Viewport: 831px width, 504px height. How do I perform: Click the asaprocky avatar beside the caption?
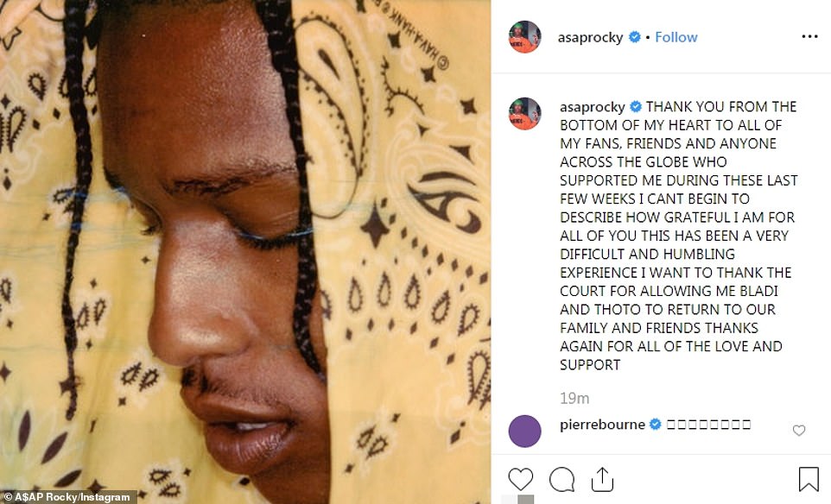(524, 114)
